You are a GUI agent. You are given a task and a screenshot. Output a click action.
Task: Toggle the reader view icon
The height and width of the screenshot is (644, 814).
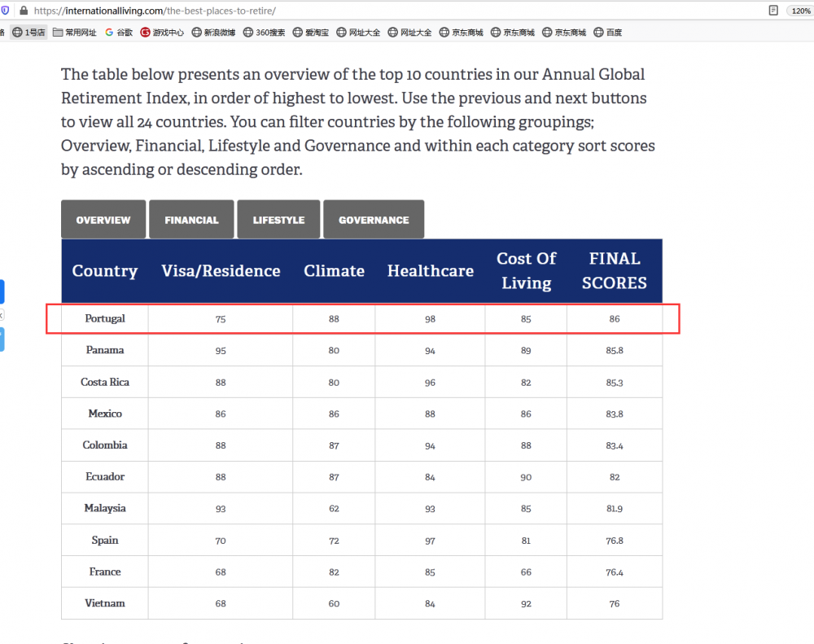[x=773, y=11]
